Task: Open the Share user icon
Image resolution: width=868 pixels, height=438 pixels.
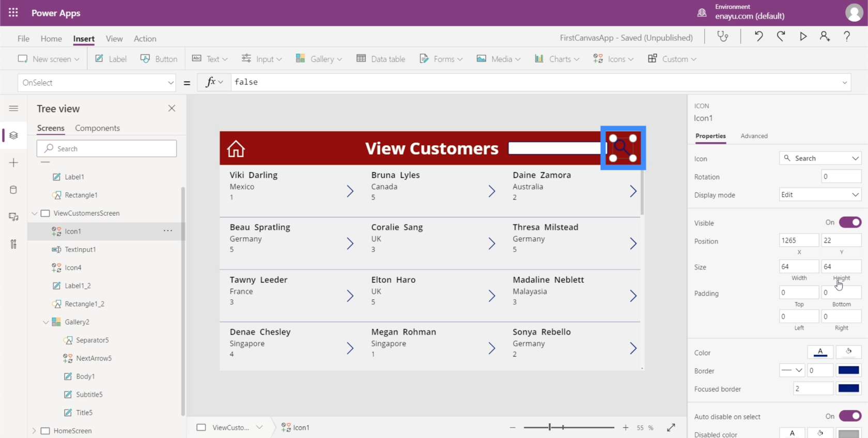Action: point(825,36)
